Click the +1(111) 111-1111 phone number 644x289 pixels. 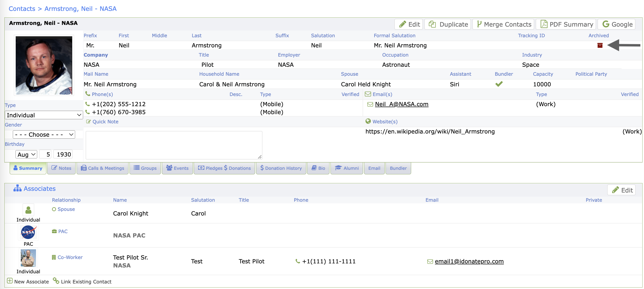point(329,261)
